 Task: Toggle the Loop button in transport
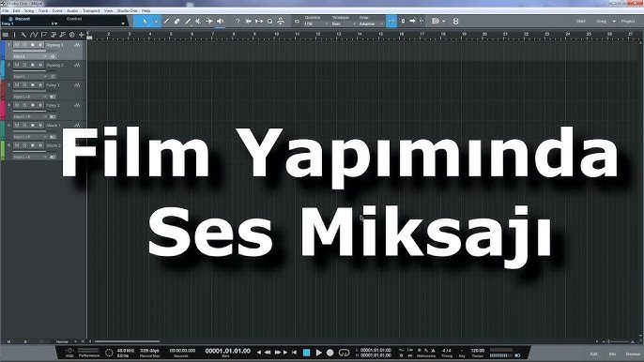pos(344,352)
